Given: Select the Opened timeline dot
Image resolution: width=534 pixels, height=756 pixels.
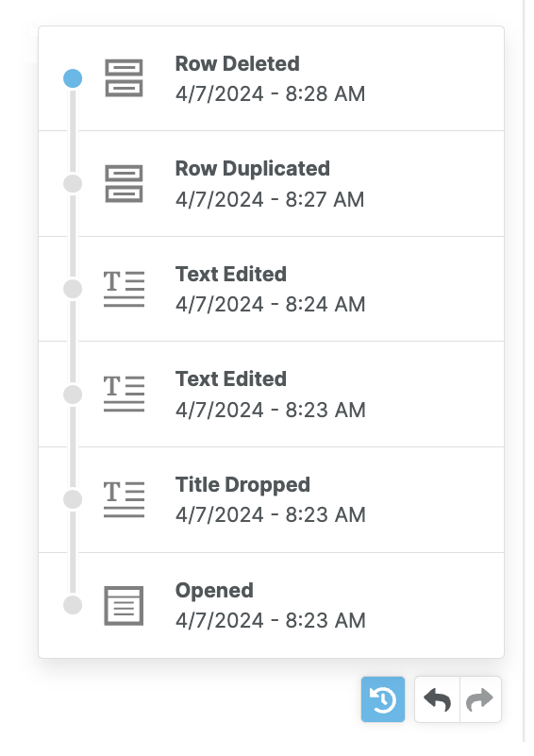Looking at the screenshot, I should pos(73,605).
